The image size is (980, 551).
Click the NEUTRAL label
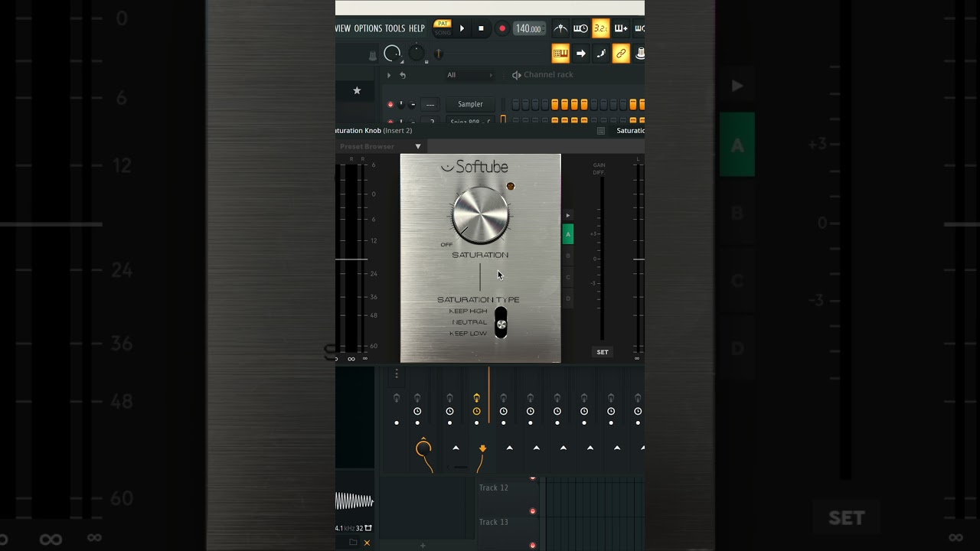[469, 322]
